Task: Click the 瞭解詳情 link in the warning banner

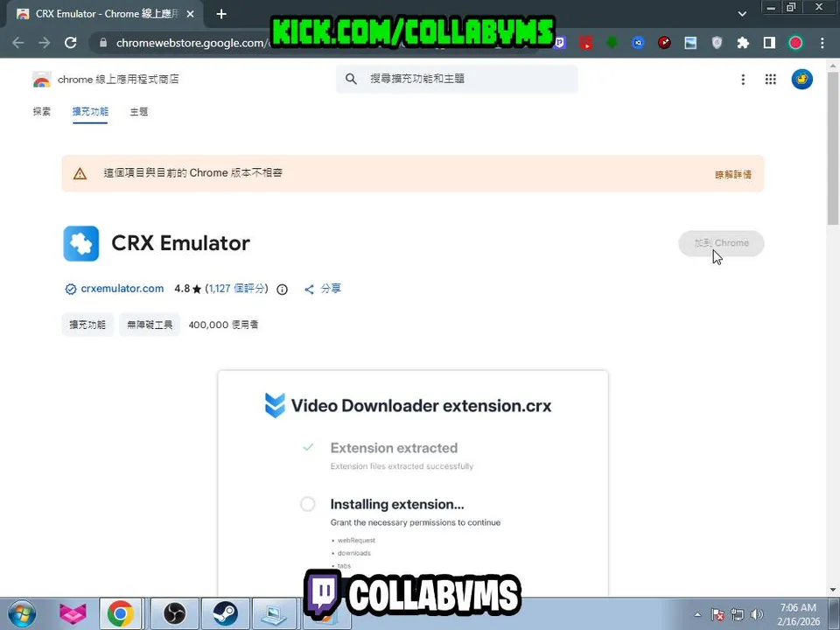Action: [733, 174]
